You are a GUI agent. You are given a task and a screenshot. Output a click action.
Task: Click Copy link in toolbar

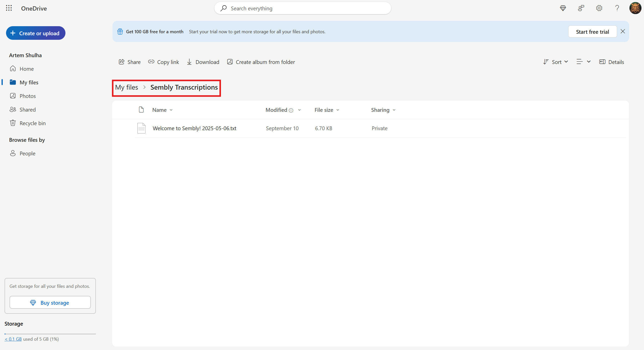click(x=164, y=62)
